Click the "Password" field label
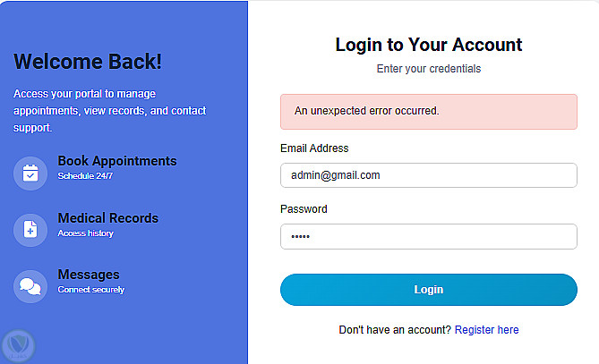Image resolution: width=599 pixels, height=364 pixels. 304,209
